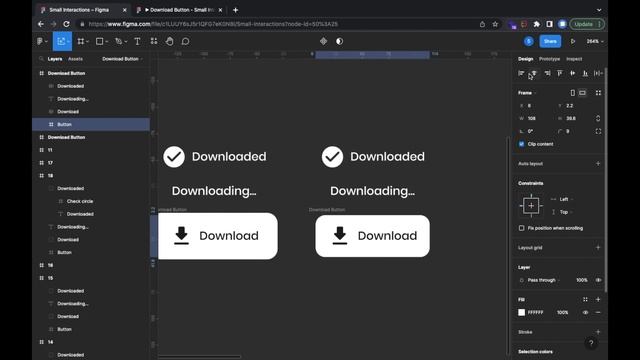The height and width of the screenshot is (360, 640).
Task: Select the active Move tool
Action: click(x=62, y=41)
